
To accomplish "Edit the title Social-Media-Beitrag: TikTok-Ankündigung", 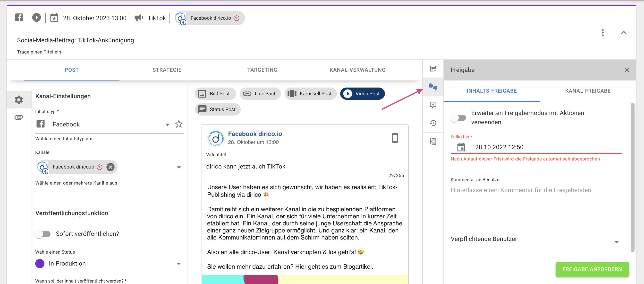I will [306, 40].
